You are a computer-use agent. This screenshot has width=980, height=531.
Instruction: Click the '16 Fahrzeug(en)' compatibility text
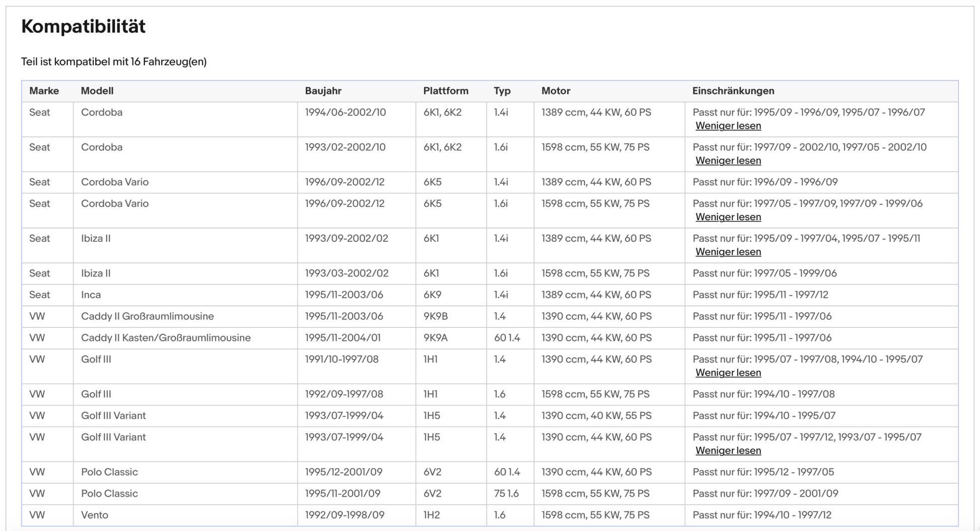pos(168,62)
